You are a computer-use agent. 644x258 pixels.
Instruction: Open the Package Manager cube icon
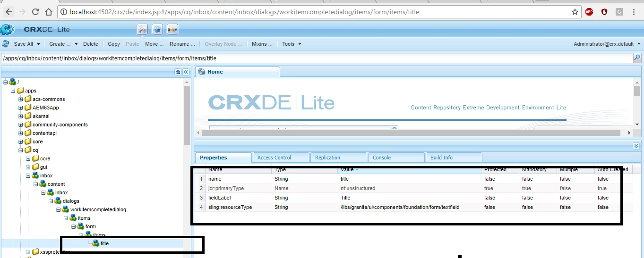tap(157, 30)
